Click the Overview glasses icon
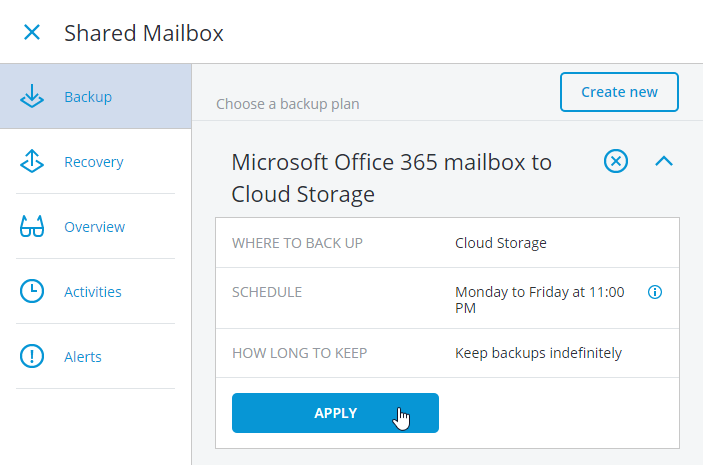 pyautogui.click(x=32, y=226)
